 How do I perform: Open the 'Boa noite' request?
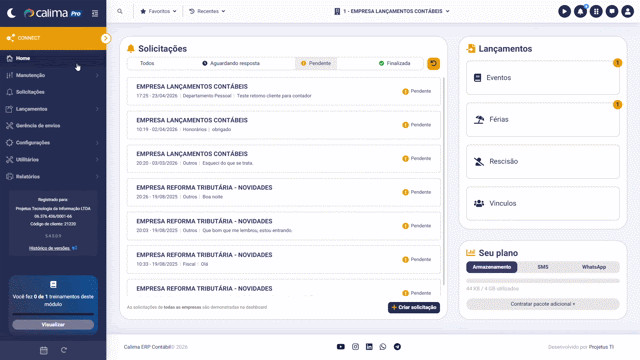[x=284, y=192]
